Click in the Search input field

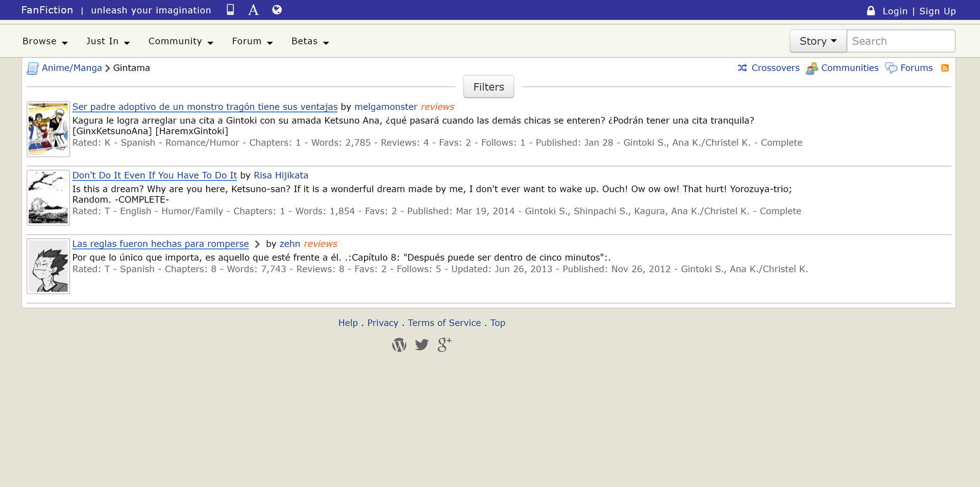[x=900, y=41]
